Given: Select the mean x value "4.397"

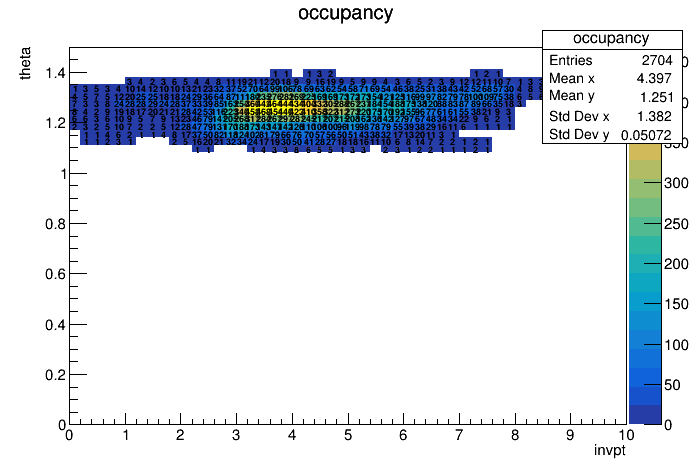Looking at the screenshot, I should click(x=654, y=78).
